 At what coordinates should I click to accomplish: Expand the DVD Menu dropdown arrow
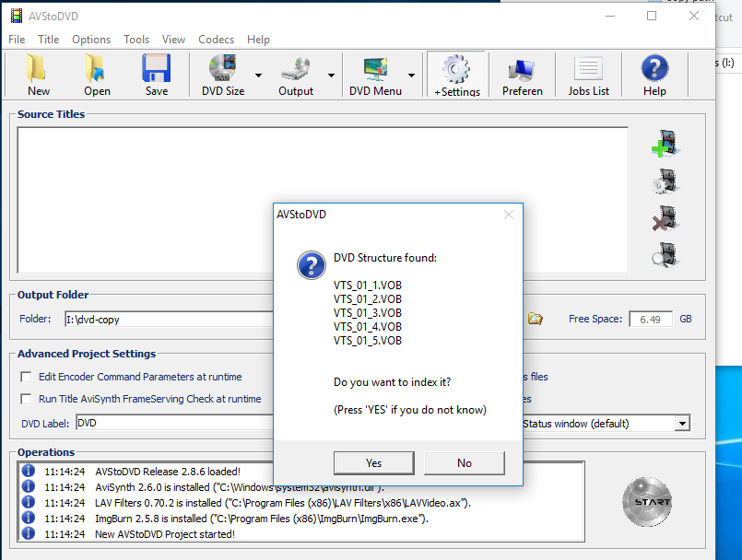pyautogui.click(x=412, y=76)
